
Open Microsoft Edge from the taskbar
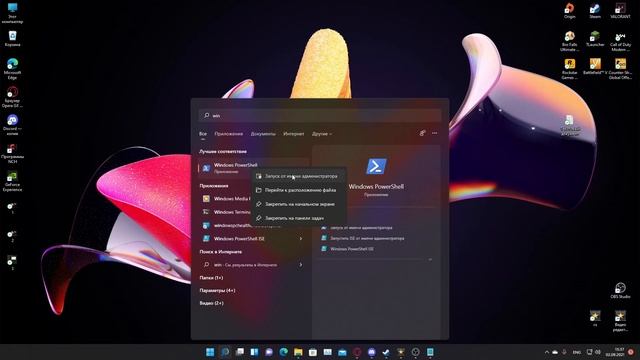click(x=283, y=352)
